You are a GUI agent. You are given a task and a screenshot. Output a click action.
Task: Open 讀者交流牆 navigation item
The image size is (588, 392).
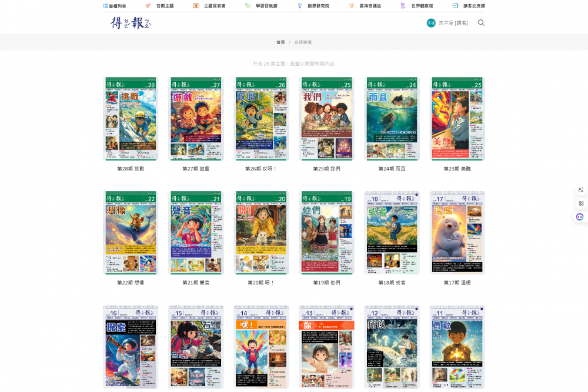[x=474, y=5]
